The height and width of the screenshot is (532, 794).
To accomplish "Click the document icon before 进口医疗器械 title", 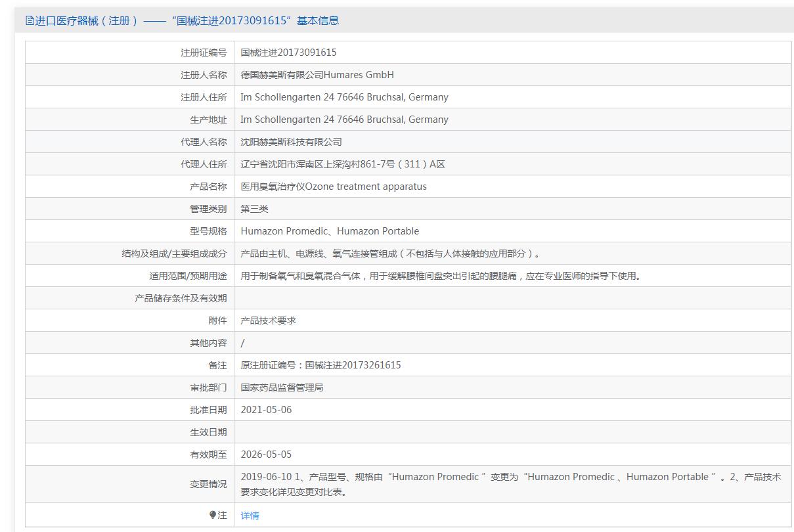I will [30, 20].
